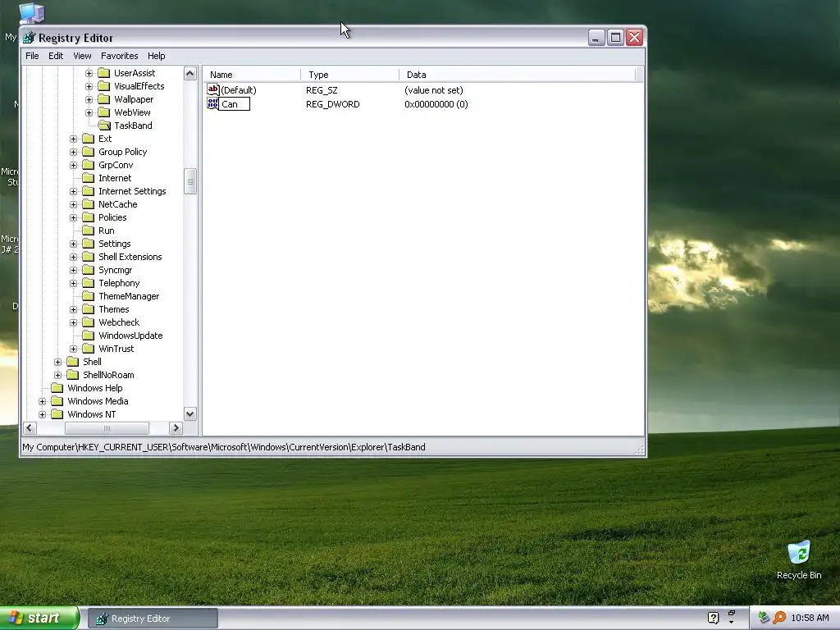
Task: Click the Windows Media folder icon
Action: 57,401
